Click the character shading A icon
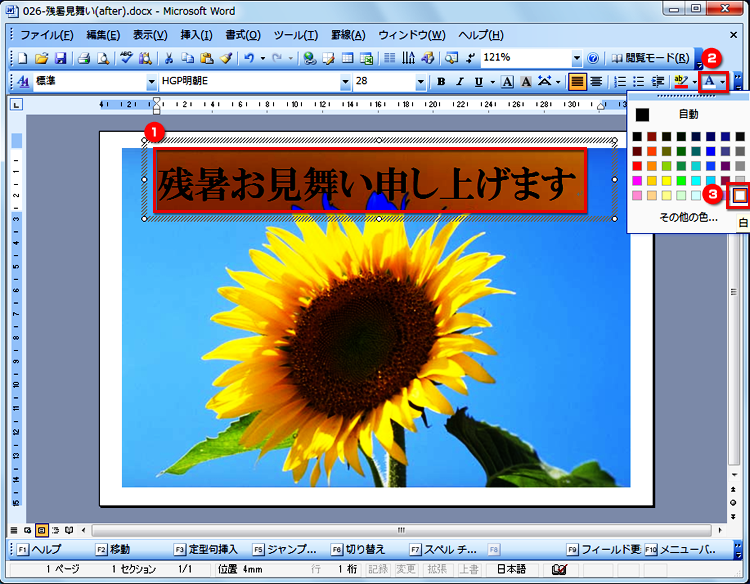The width and height of the screenshot is (750, 584). [x=526, y=82]
